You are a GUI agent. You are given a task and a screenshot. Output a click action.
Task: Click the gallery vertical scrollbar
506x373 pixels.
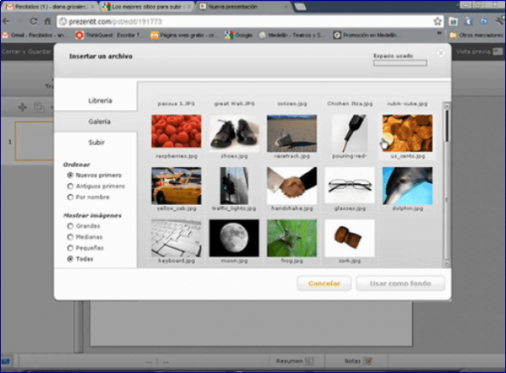coord(447,184)
